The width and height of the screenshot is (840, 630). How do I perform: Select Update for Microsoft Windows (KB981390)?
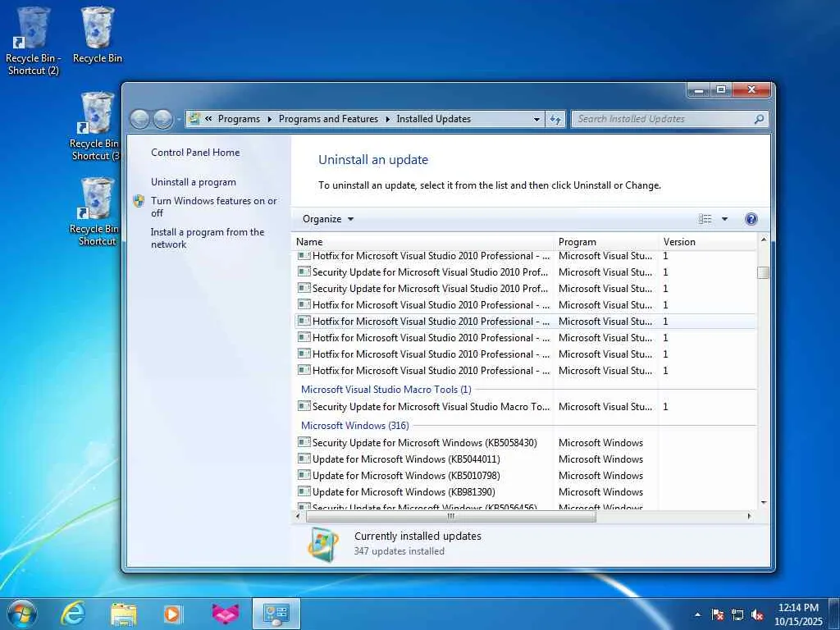[525, 491]
